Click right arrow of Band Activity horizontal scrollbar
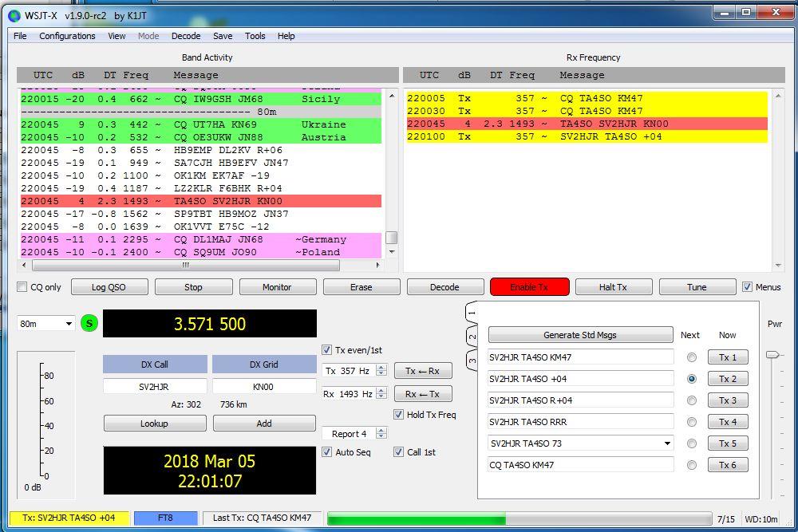 pyautogui.click(x=377, y=265)
